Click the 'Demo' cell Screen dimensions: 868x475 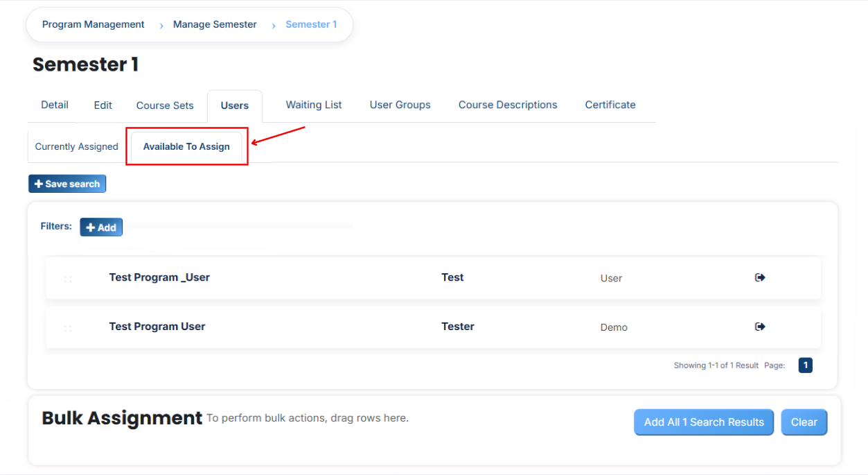[x=614, y=327]
